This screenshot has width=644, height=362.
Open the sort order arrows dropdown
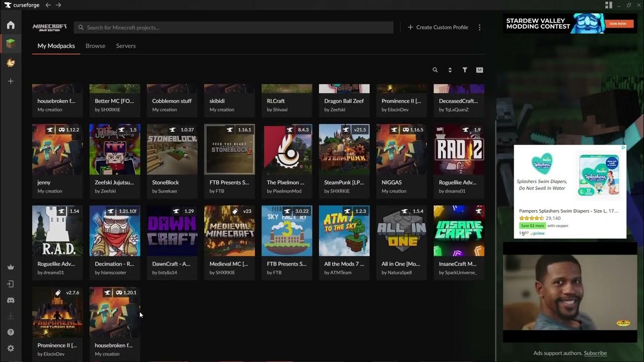450,70
